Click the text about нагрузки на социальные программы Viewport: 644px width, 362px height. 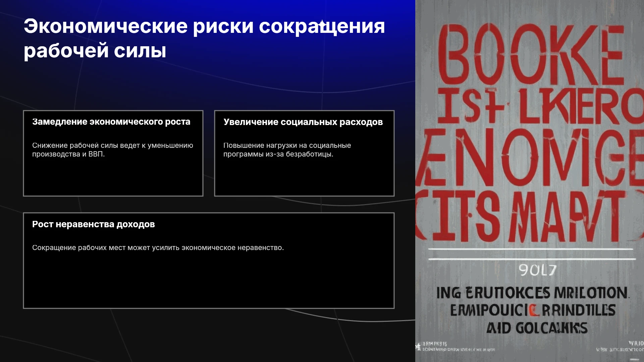[x=287, y=150]
